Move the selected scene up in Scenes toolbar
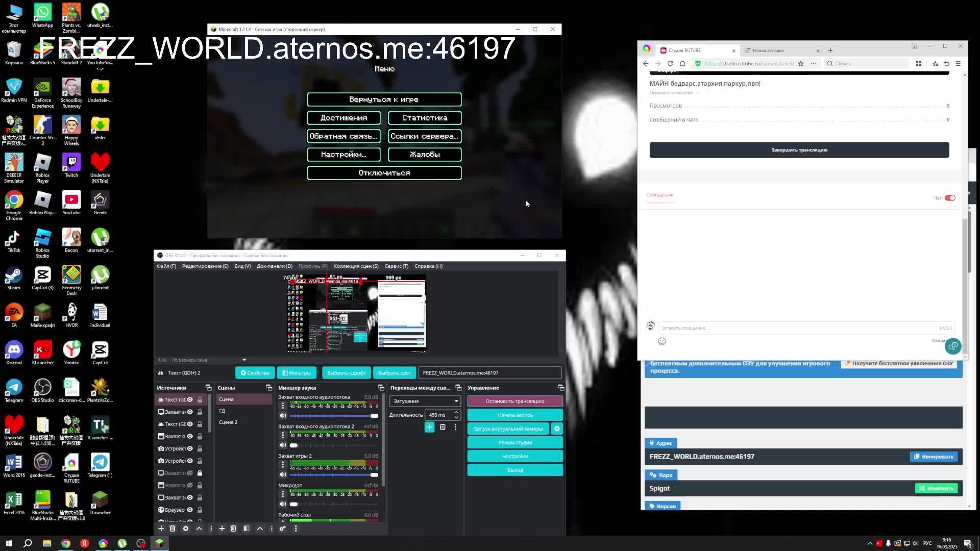Viewport: 980px width, 551px height. 260,529
